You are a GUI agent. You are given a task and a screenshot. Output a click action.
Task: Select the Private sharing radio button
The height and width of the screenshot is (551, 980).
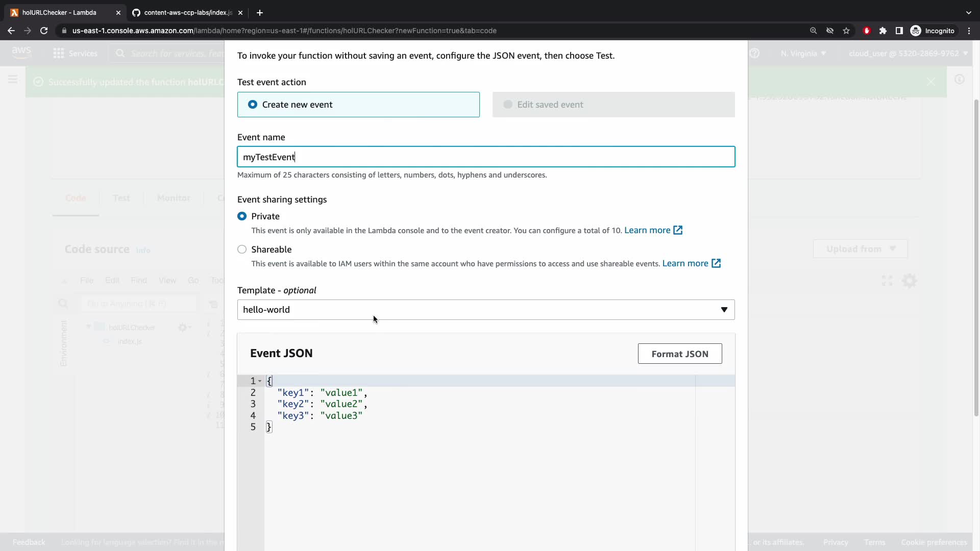[242, 216]
